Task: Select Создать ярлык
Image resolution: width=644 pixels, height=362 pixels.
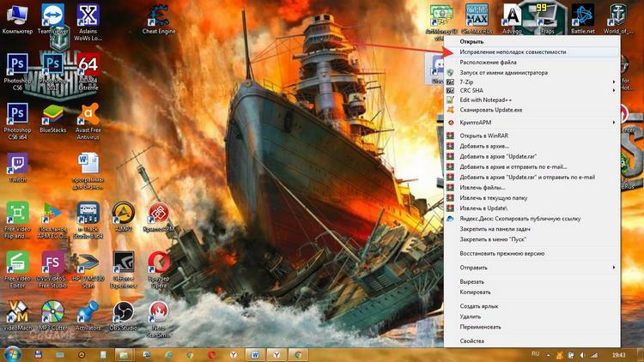Action: (x=532, y=306)
